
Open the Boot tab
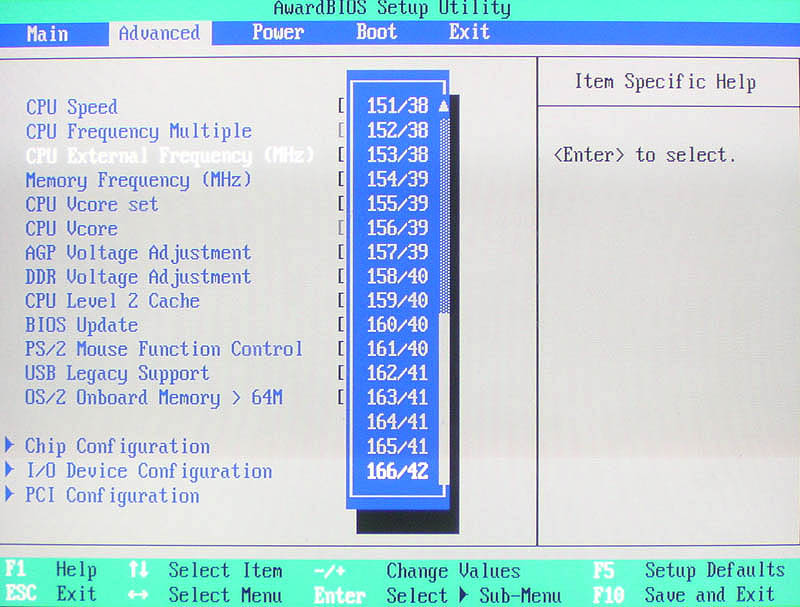(x=376, y=33)
